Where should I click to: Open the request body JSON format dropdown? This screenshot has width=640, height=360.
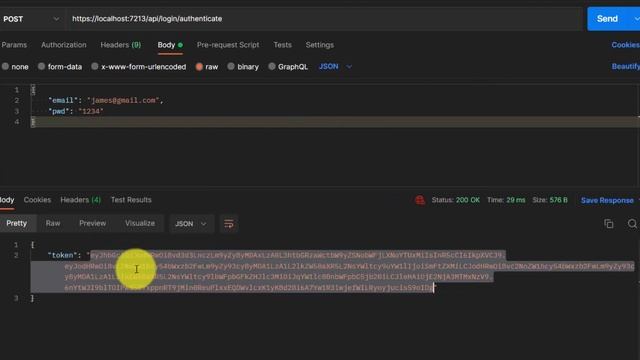click(335, 67)
